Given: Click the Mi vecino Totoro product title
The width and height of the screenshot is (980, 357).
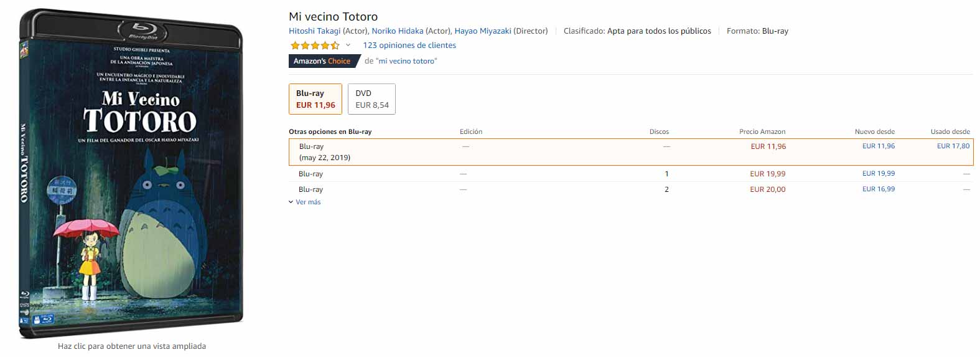Looking at the screenshot, I should click(x=333, y=17).
